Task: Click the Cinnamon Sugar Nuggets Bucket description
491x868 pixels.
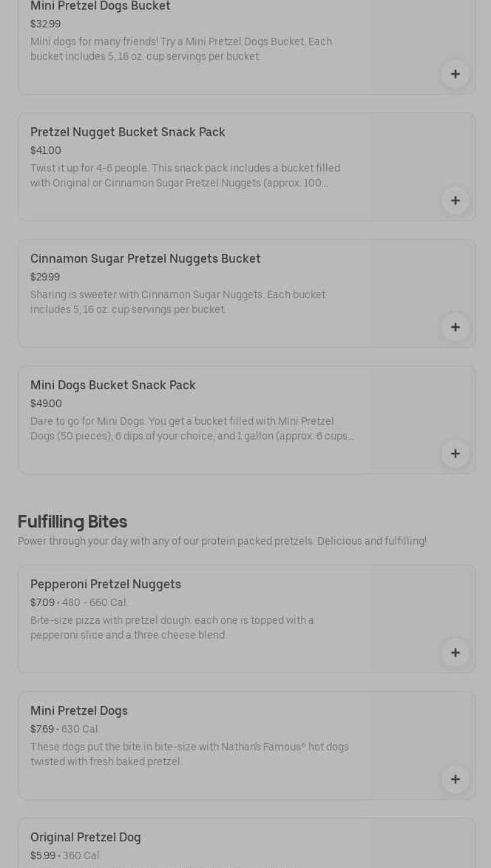Action: 177,302
